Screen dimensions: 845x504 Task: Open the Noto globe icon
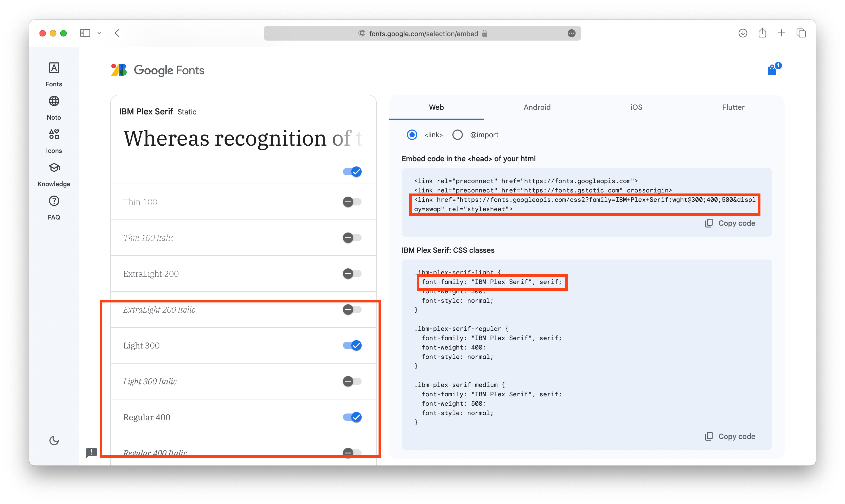pos(54,101)
